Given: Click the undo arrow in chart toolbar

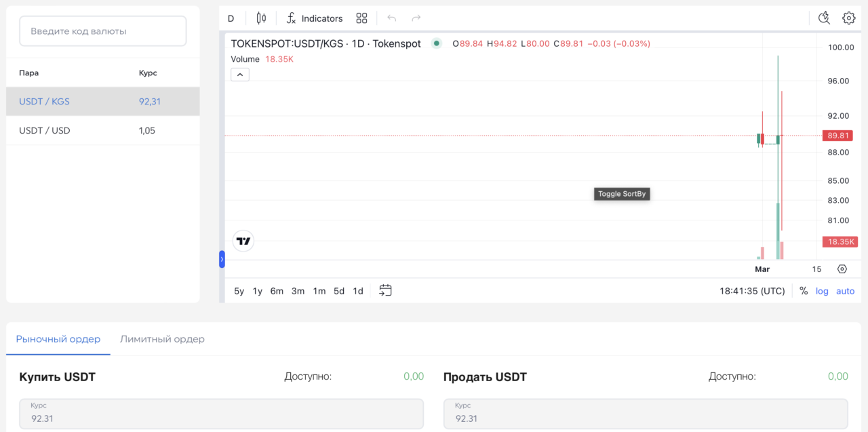Looking at the screenshot, I should [x=391, y=18].
